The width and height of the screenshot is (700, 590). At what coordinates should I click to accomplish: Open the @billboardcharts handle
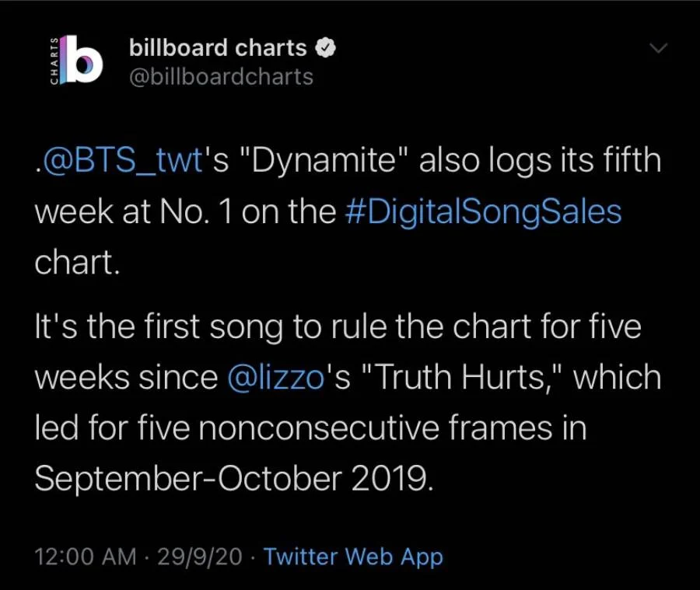pyautogui.click(x=221, y=76)
